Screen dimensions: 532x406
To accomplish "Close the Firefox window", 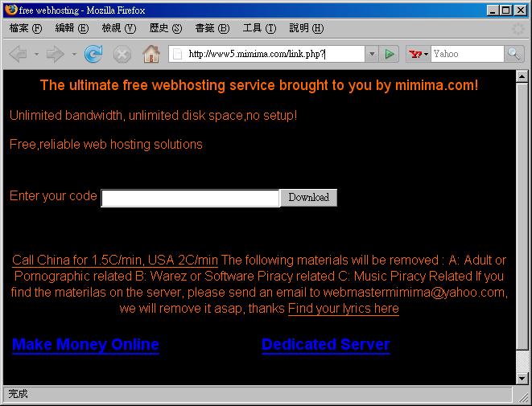I will (520, 10).
